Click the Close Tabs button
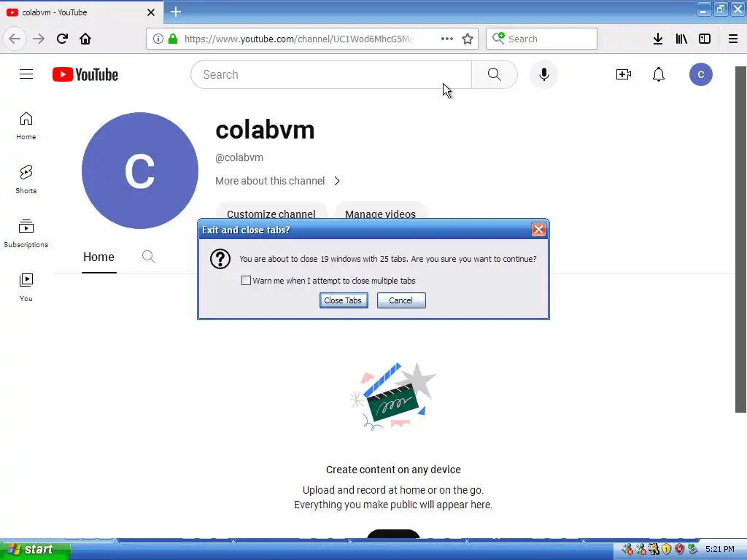 [344, 300]
